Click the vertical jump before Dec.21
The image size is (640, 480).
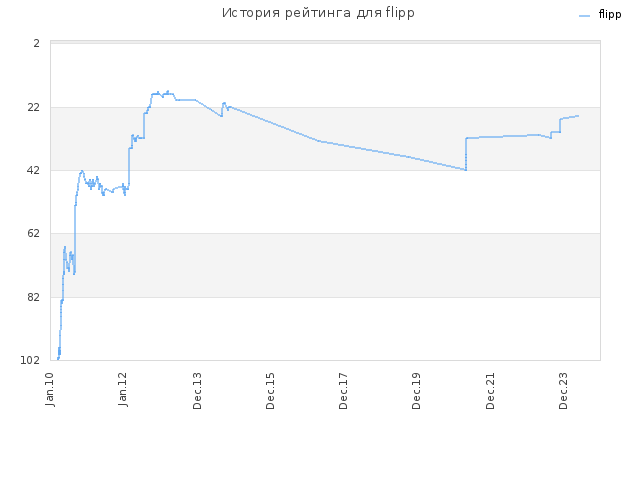pyautogui.click(x=466, y=154)
